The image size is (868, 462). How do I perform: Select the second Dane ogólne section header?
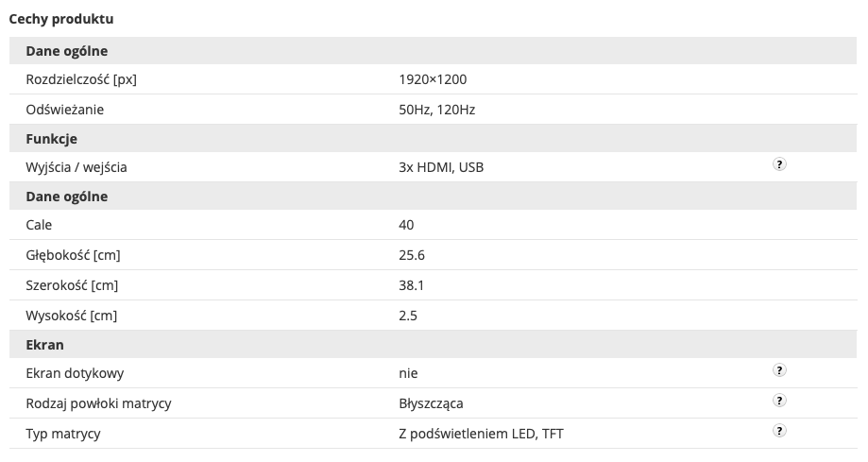[x=433, y=197]
